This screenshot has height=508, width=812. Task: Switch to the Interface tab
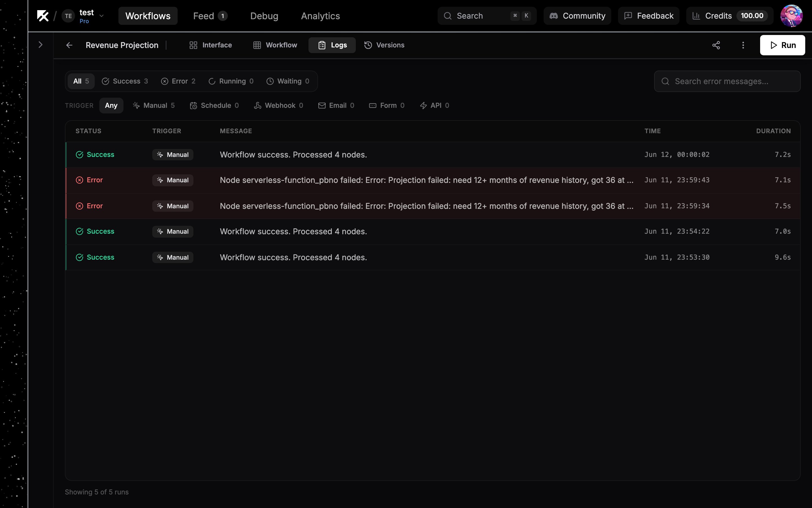[x=210, y=45]
